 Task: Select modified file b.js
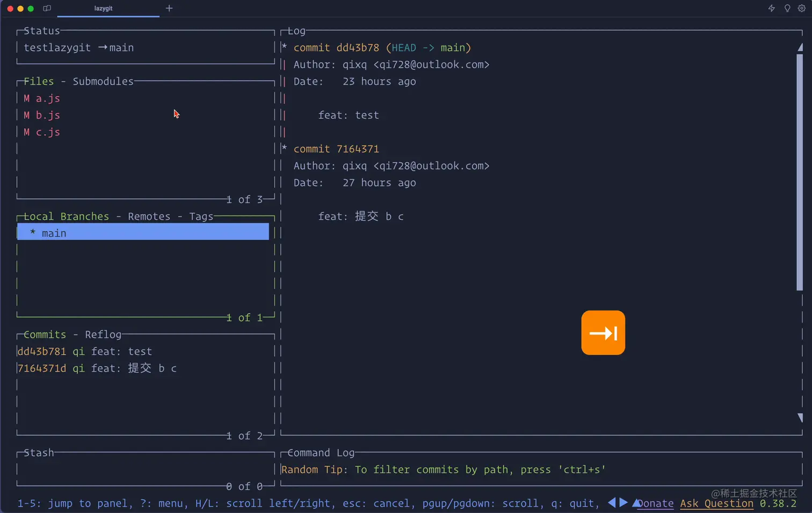(x=42, y=115)
